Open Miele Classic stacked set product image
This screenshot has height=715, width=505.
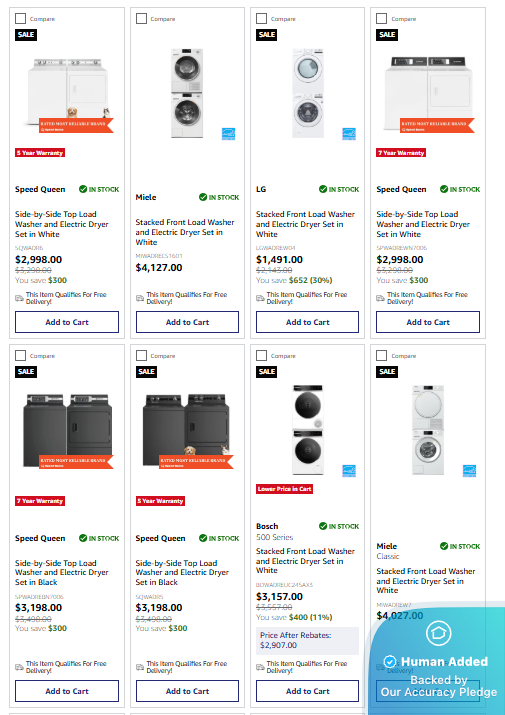coord(427,430)
